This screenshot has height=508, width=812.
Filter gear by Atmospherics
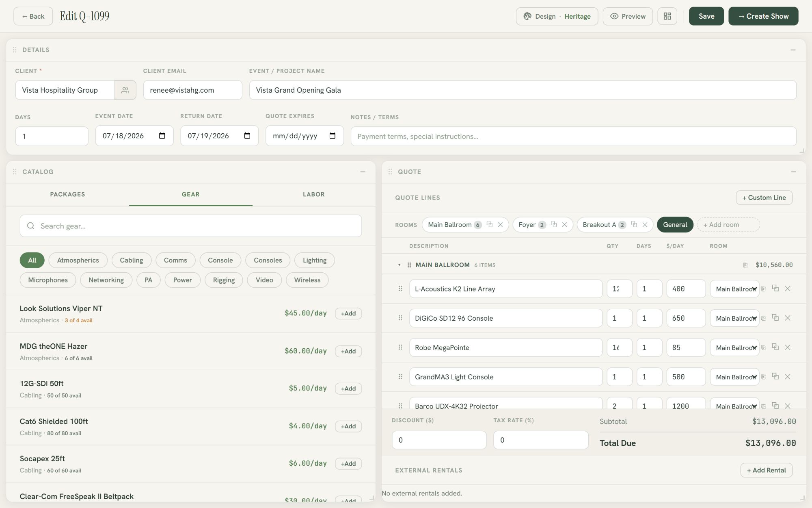[x=78, y=260]
